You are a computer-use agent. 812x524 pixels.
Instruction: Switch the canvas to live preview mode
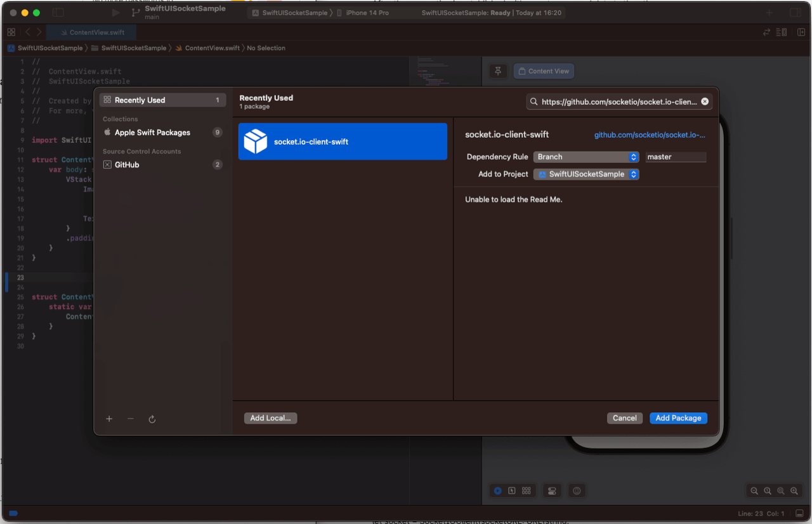click(x=498, y=490)
